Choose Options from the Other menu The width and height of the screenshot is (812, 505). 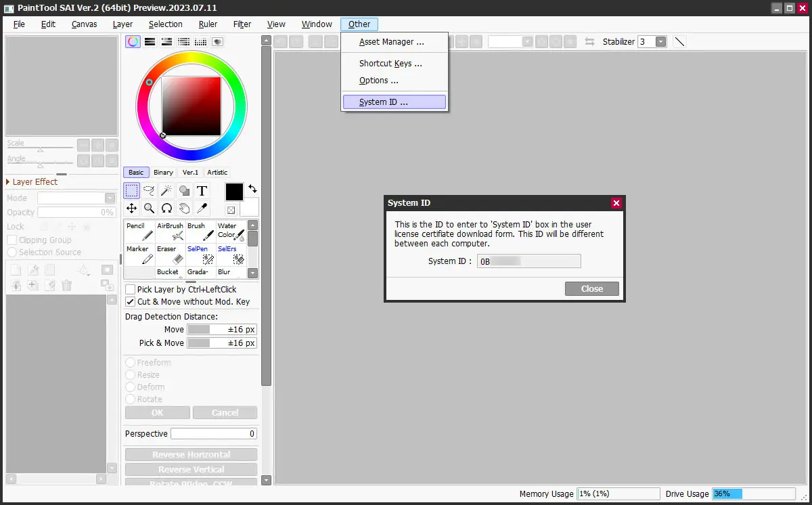click(x=394, y=81)
